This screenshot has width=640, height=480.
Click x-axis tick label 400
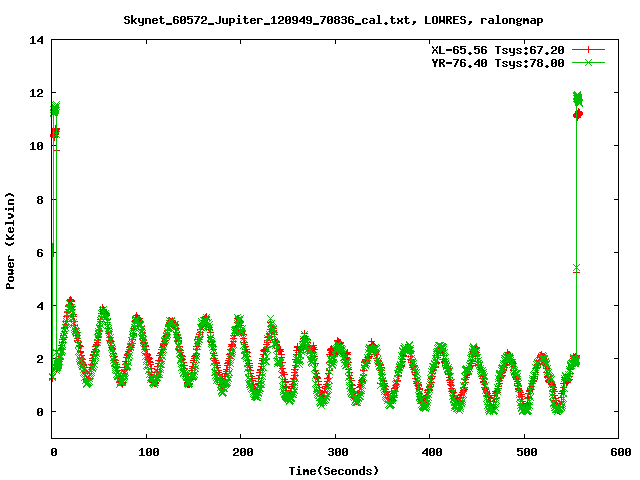point(430,452)
